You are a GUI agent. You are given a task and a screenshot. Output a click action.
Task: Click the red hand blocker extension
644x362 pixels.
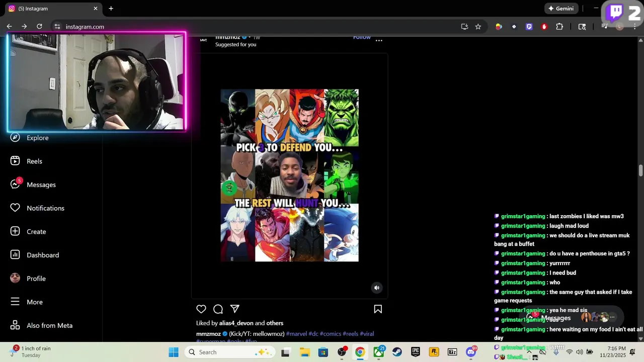[544, 27]
